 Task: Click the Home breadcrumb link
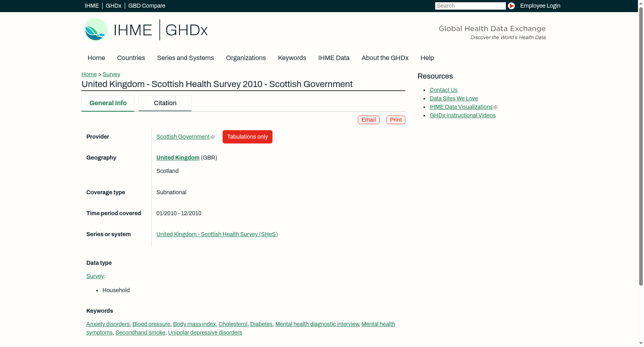click(x=89, y=74)
